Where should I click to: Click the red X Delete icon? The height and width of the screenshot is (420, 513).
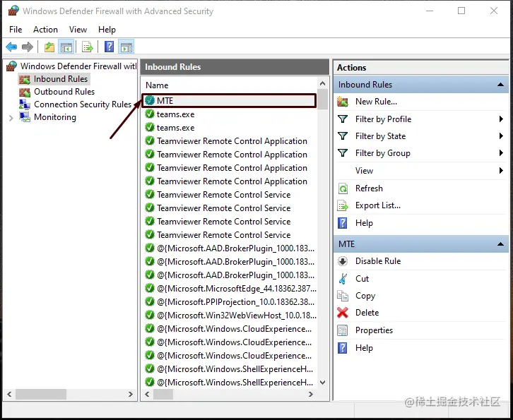tap(343, 313)
